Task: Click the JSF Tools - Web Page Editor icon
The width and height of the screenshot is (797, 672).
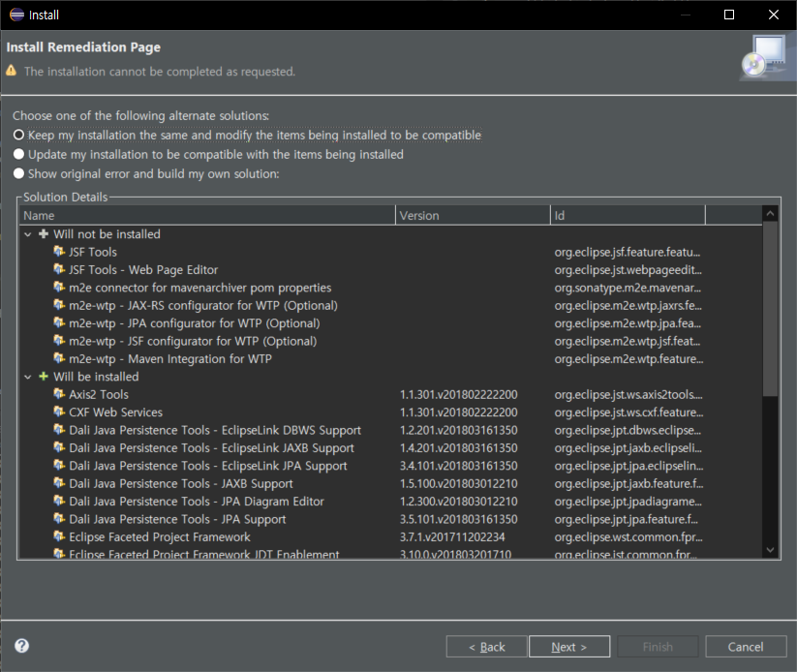Action: pos(59,269)
